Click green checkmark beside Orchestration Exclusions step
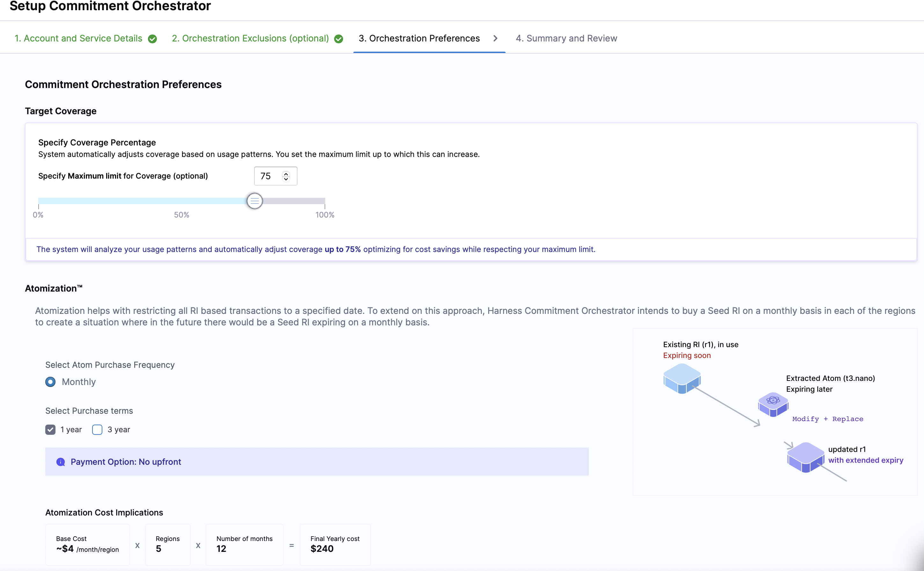Viewport: 924px width, 571px height. coord(339,39)
